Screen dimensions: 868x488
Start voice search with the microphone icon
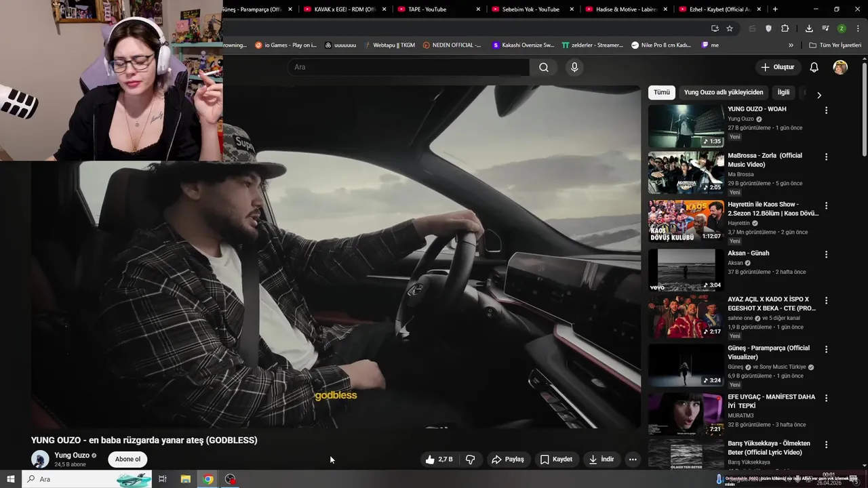coord(574,67)
